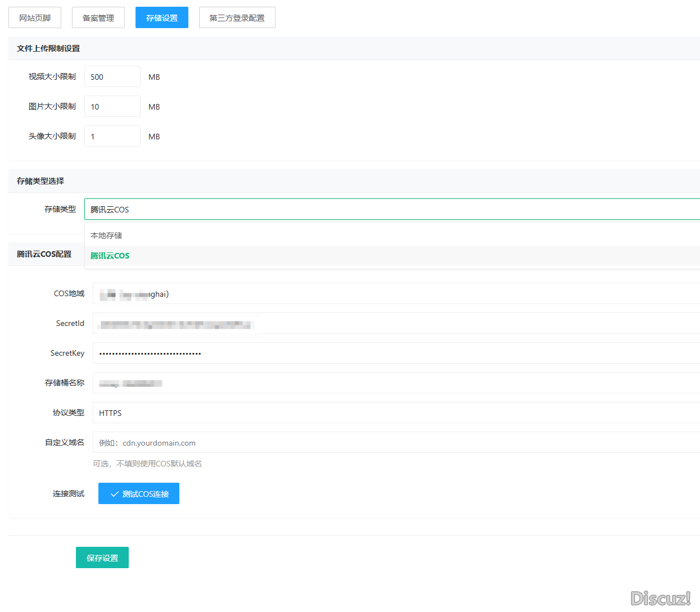The image size is (700, 612).
Task: Focus the 图片大小限制 input box
Action: click(112, 107)
